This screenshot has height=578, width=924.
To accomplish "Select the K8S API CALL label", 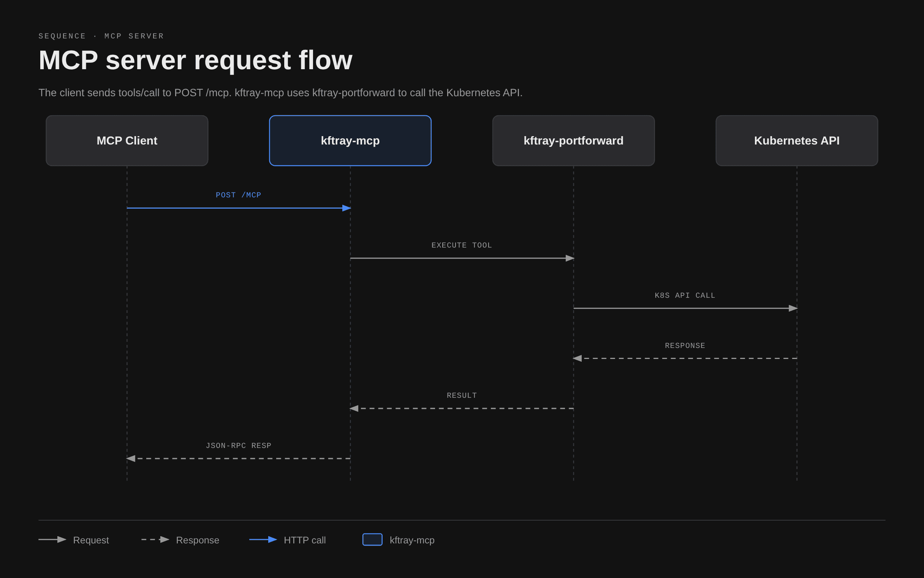I will (x=685, y=295).
